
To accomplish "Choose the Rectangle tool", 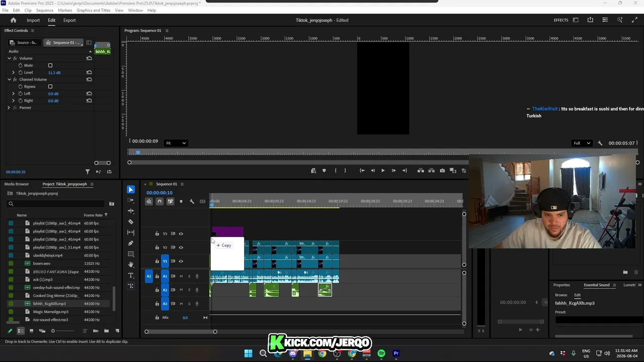I will 131,254.
